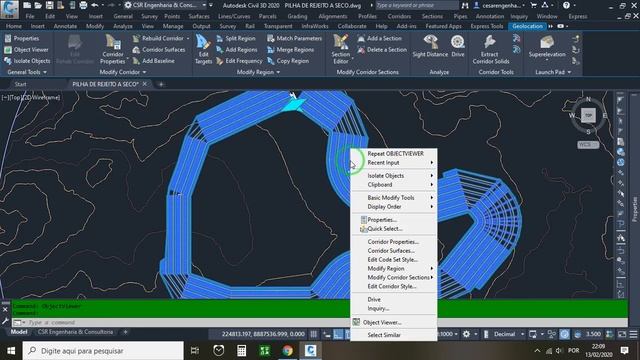Choose Edit Code Set Style... in context menu

click(394, 260)
